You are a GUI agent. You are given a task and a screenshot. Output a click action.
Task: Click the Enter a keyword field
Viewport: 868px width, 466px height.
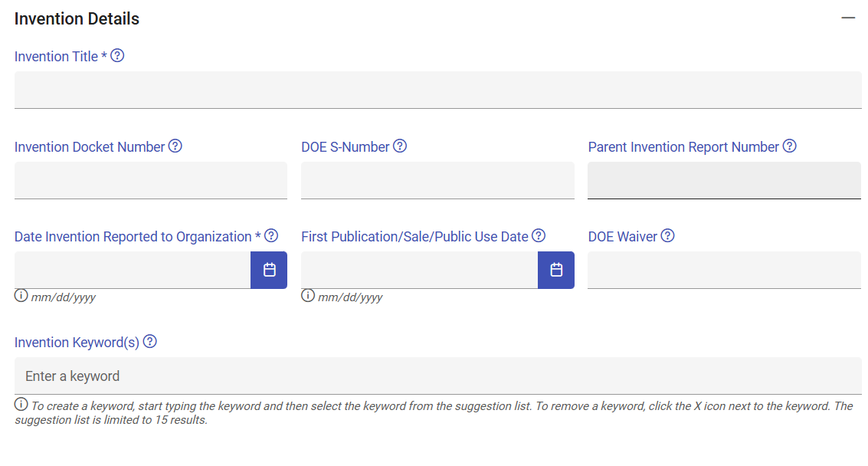pos(437,376)
